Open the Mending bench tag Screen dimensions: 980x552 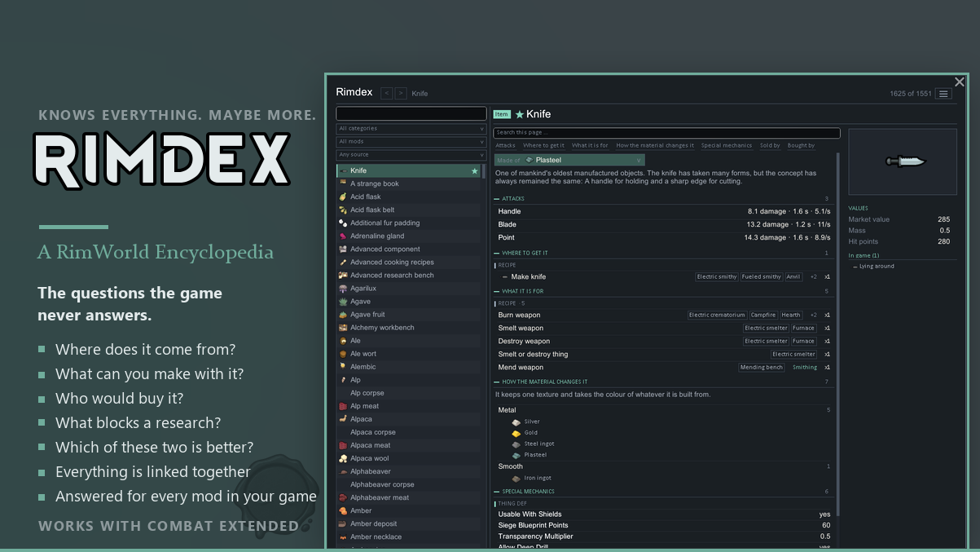click(762, 368)
